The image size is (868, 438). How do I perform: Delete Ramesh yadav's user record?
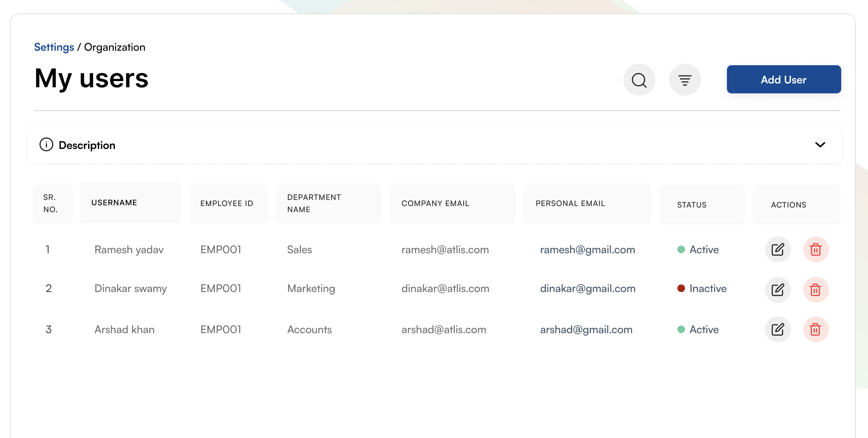[816, 249]
